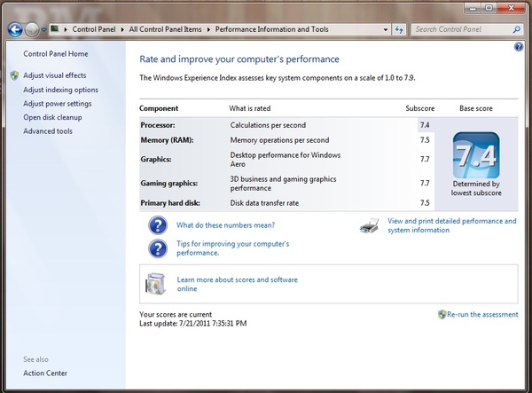Expand chevron after All Control Panel Items
Viewport: 532px width, 393px height.
[x=208, y=29]
